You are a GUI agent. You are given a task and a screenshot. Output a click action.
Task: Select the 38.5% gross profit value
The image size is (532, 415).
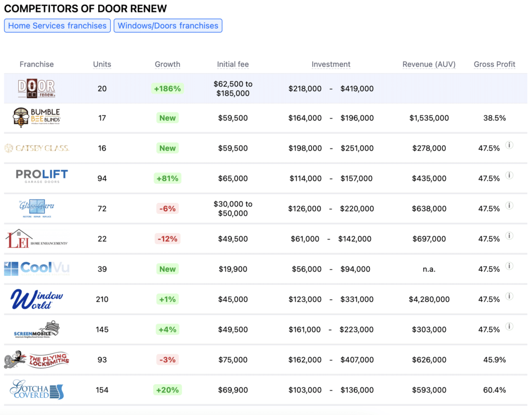[495, 118]
